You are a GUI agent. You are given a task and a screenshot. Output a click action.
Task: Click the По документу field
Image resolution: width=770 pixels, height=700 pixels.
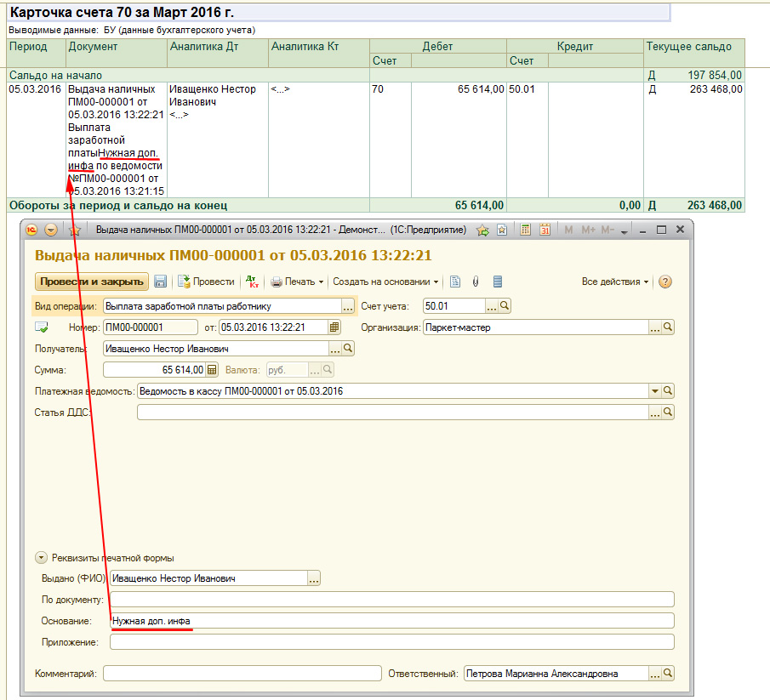[x=392, y=600]
